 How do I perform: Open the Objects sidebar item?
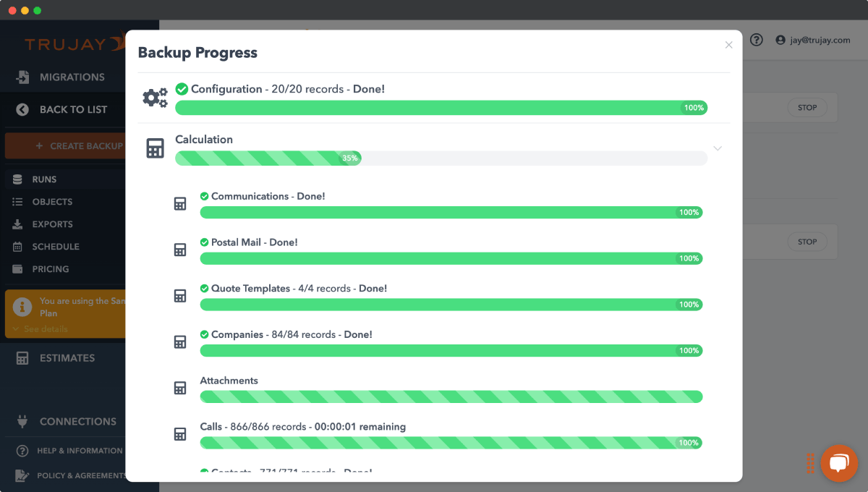(52, 202)
